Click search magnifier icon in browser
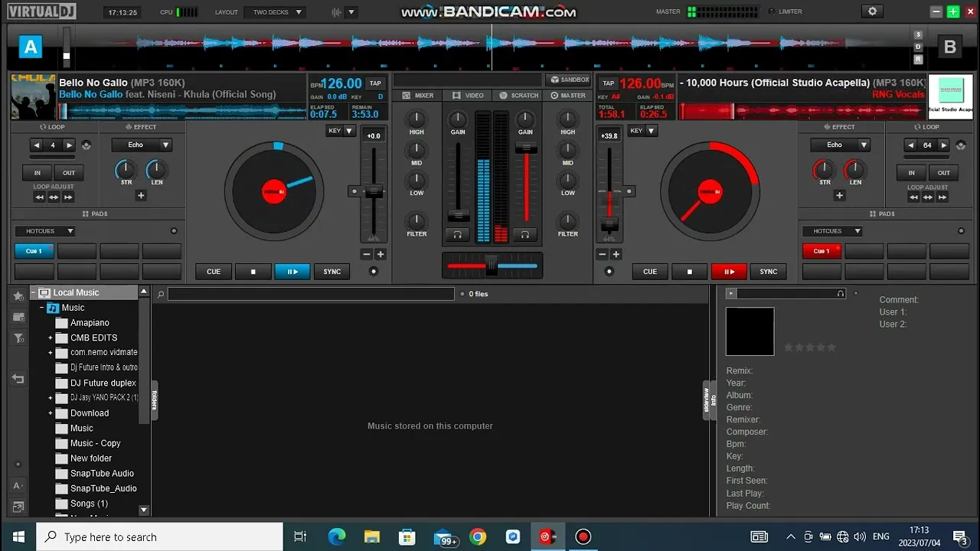 click(x=161, y=294)
